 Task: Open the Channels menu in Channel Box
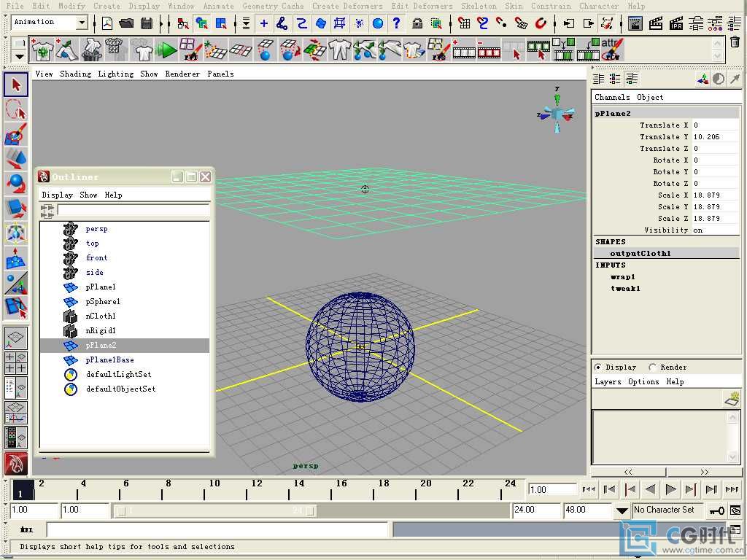612,97
